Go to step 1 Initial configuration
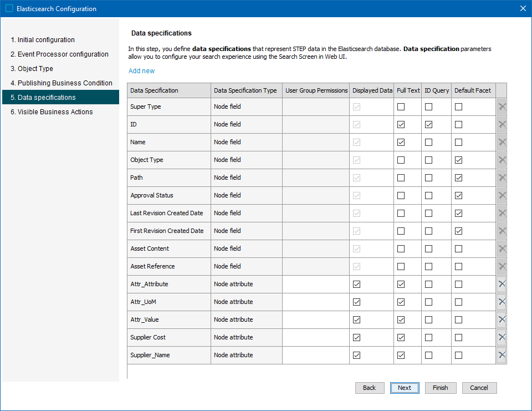Screen dimensions: 532x411 tap(43, 40)
